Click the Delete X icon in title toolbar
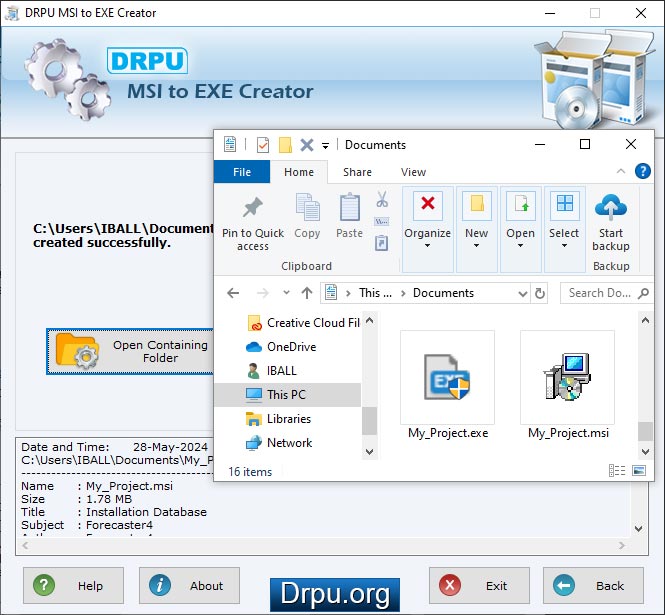 (x=307, y=145)
